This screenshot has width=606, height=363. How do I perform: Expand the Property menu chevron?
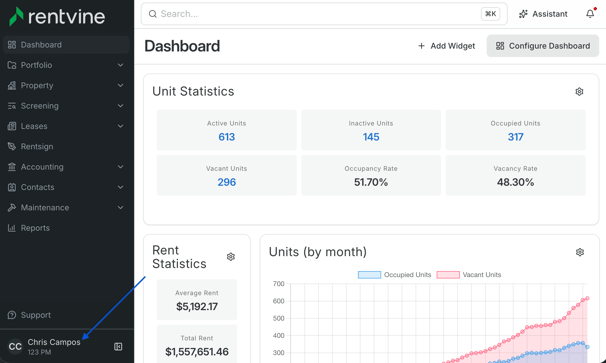coord(121,85)
